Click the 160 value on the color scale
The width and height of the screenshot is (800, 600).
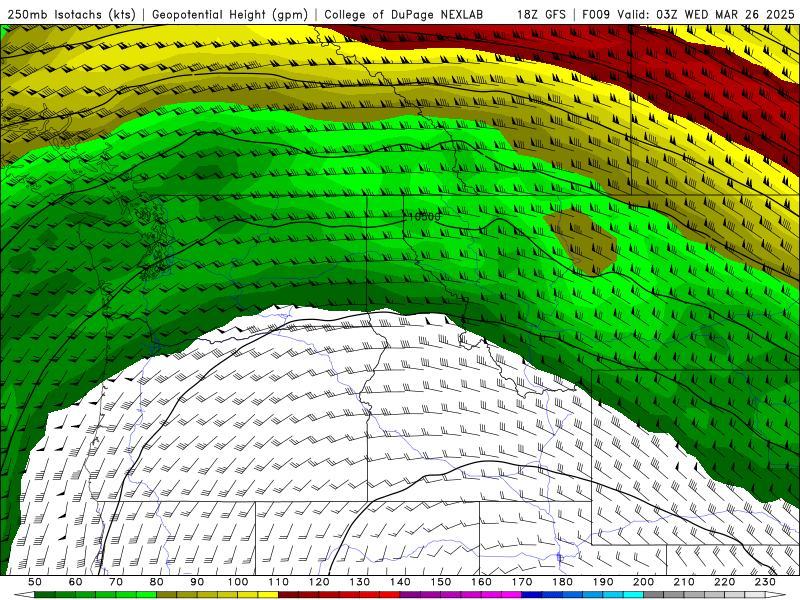481,582
